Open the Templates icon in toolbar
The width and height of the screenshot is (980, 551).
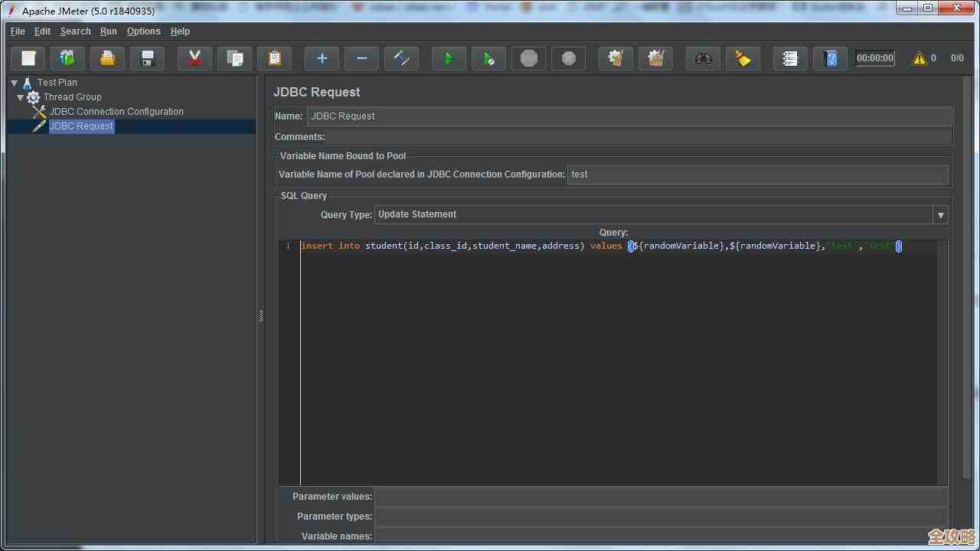point(67,58)
